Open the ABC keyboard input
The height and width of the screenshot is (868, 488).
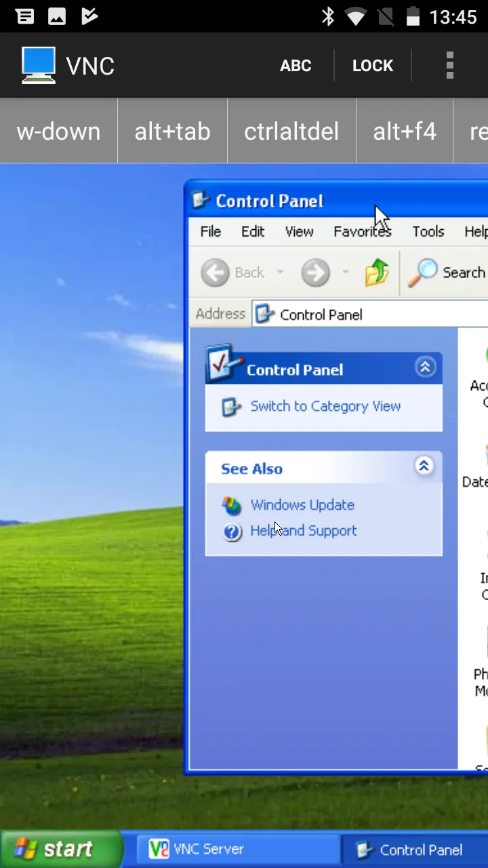296,66
